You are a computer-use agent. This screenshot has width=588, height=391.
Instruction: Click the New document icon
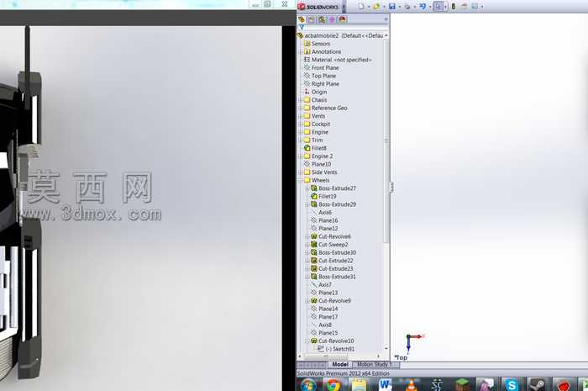361,7
